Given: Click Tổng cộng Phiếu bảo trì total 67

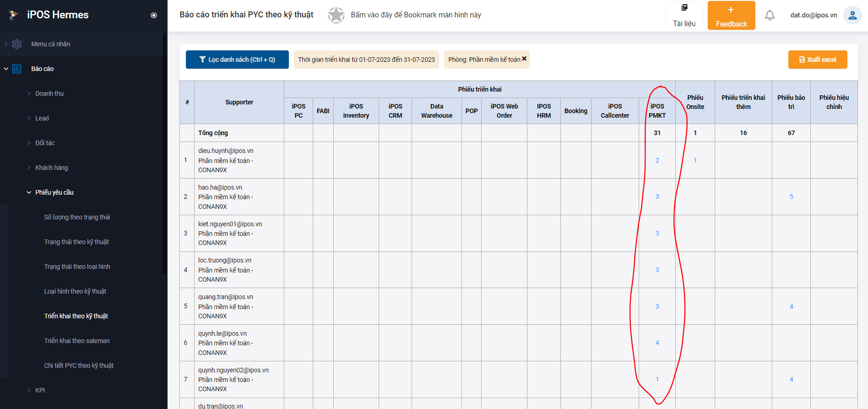Looking at the screenshot, I should [x=791, y=133].
